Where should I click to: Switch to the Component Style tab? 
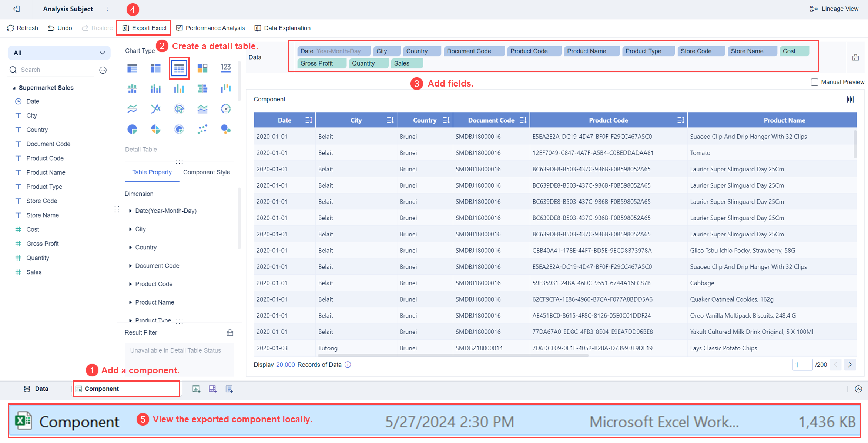(206, 172)
